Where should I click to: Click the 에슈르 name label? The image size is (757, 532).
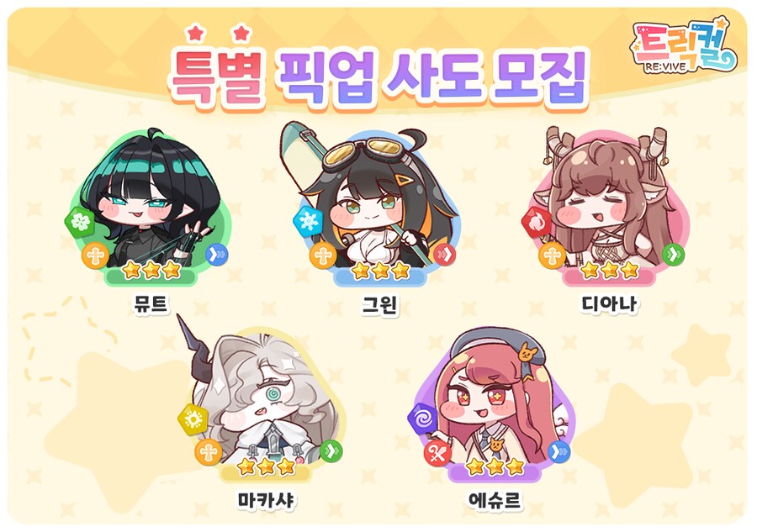coord(495,500)
